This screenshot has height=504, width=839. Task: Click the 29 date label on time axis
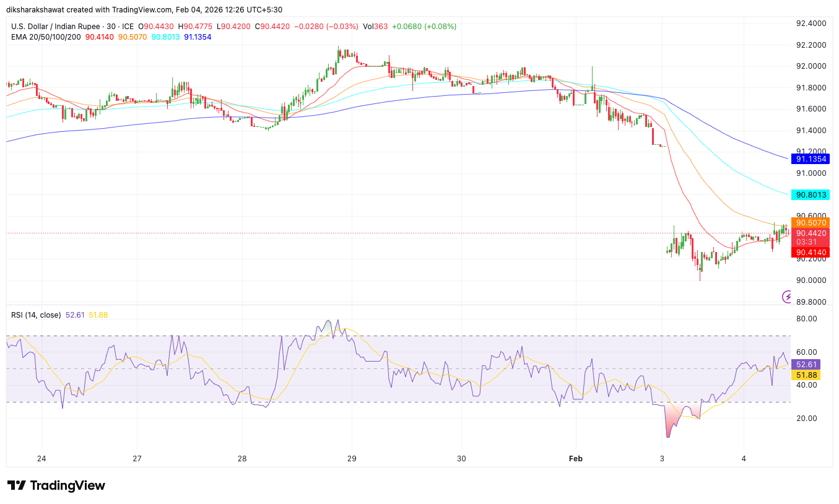pos(352,459)
